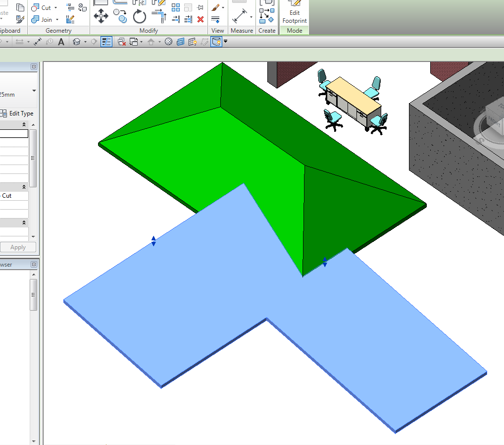Click the paintbrush Override Graphics icon

pyautogui.click(x=215, y=7)
